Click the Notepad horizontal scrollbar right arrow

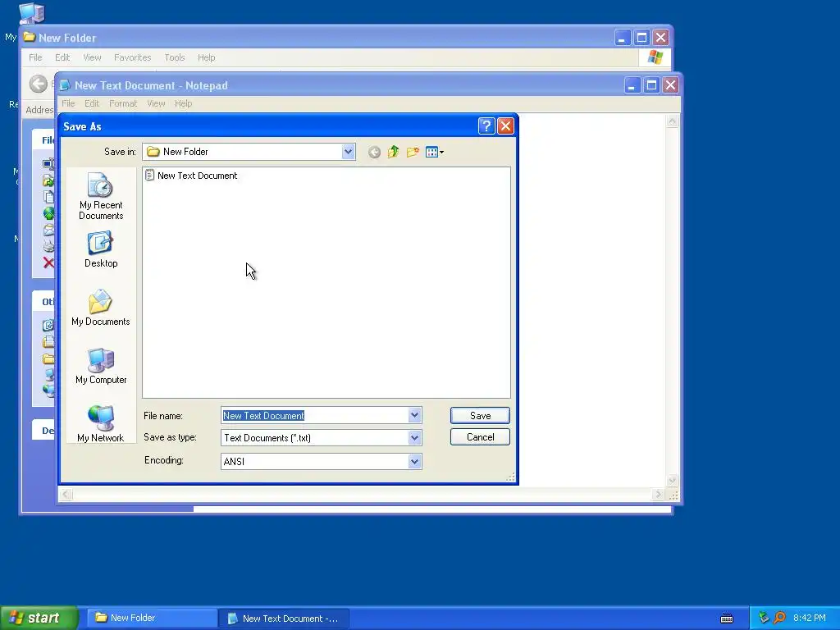pyautogui.click(x=659, y=495)
